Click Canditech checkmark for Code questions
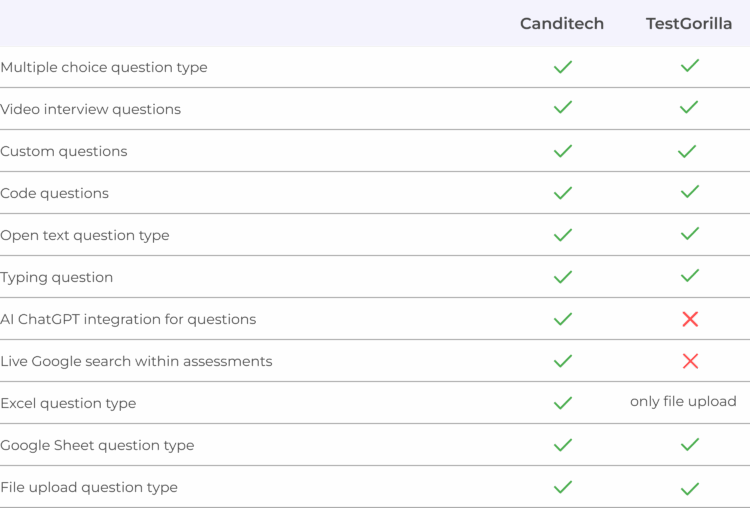Screen dimensions: 750x508 pyautogui.click(x=562, y=193)
